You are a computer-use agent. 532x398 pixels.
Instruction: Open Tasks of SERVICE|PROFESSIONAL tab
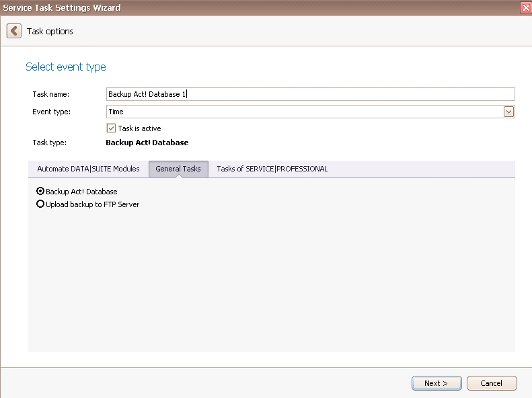272,169
